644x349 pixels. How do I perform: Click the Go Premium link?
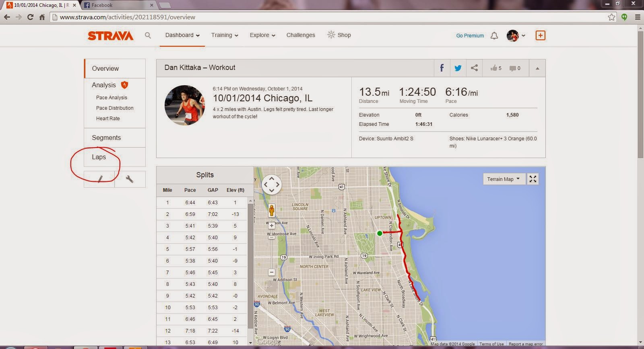(x=470, y=36)
